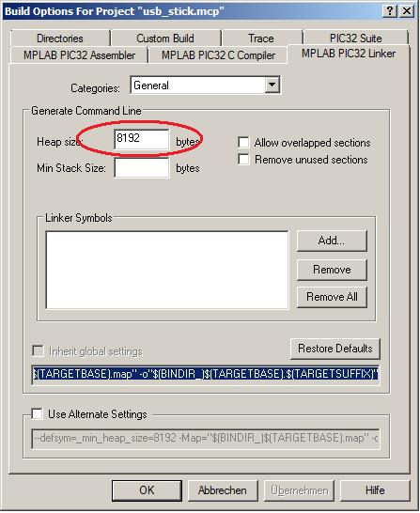The height and width of the screenshot is (513, 420).
Task: Open the Categories dropdown arrow
Action: (272, 85)
